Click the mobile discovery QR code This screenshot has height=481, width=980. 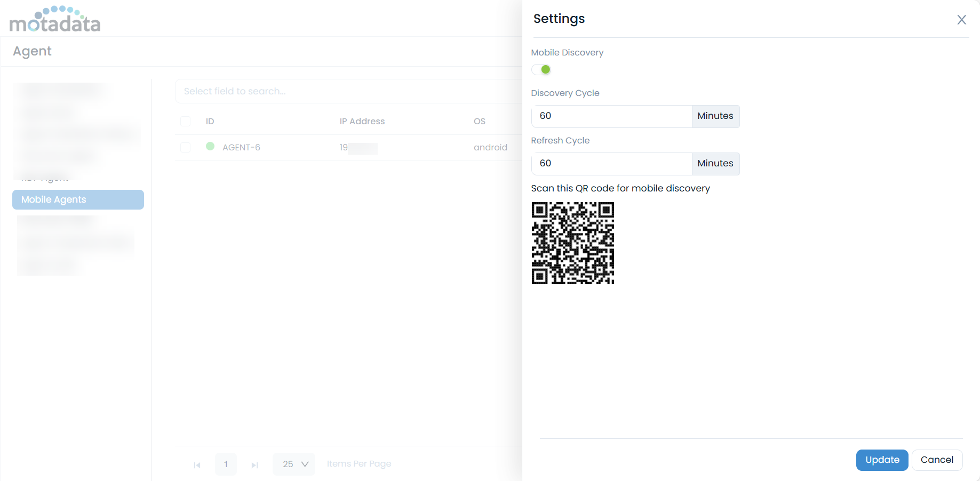572,243
